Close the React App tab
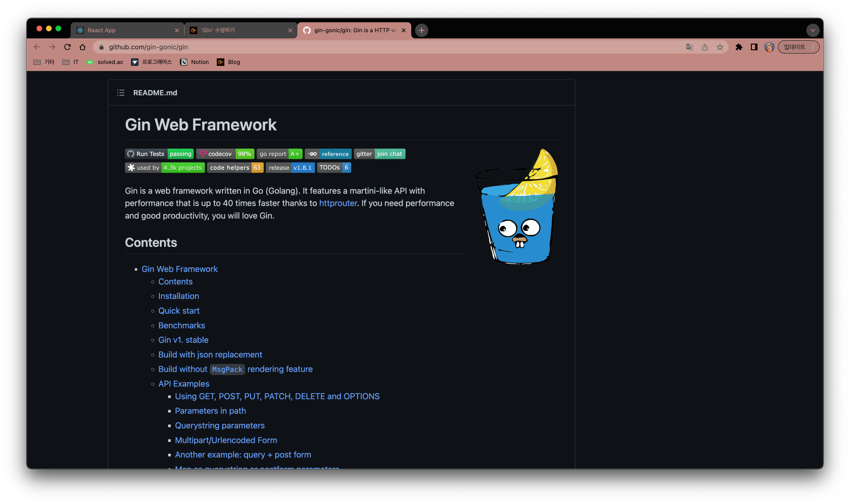Screen dimensions: 850x504 tap(177, 30)
